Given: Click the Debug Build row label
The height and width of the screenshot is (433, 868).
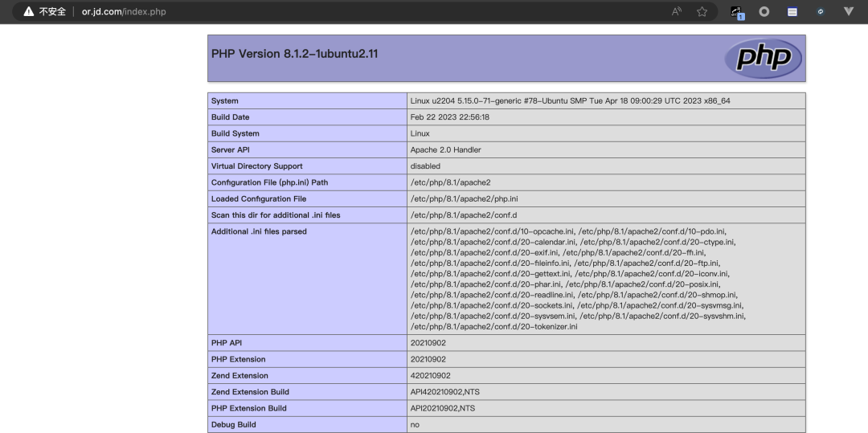Looking at the screenshot, I should pos(234,425).
